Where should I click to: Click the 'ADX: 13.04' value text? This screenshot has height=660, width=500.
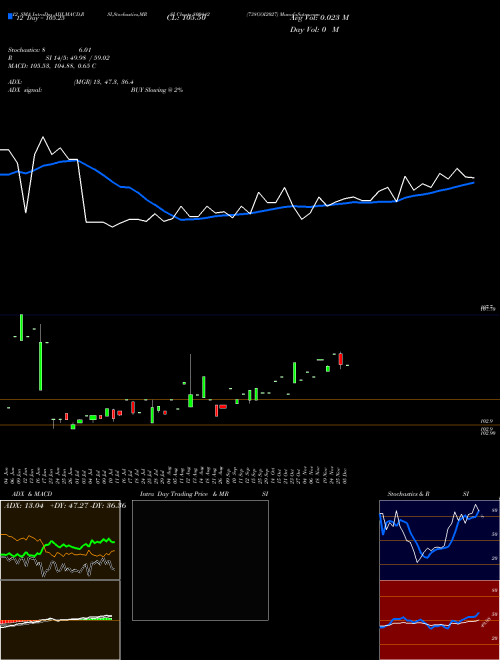coord(24,506)
